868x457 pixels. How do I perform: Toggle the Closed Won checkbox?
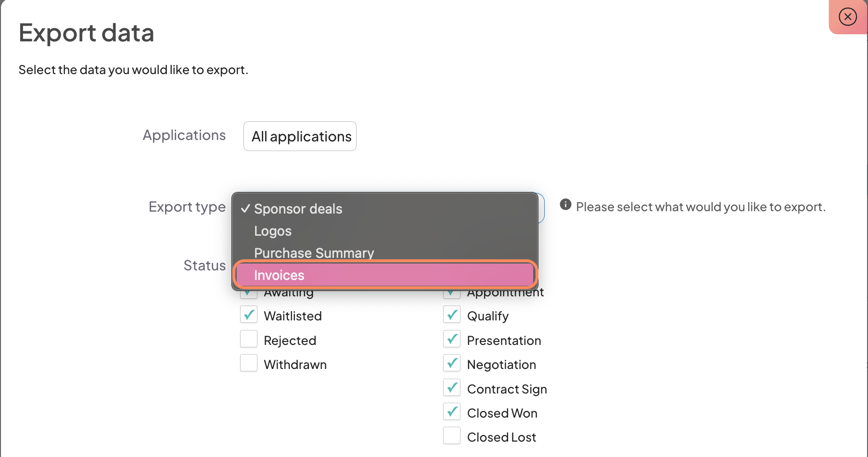tap(452, 412)
